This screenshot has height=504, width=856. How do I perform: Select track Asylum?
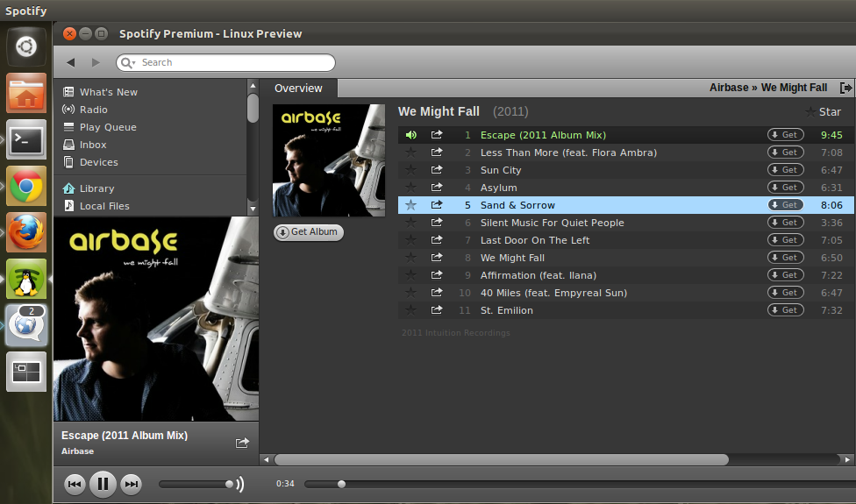(x=626, y=188)
